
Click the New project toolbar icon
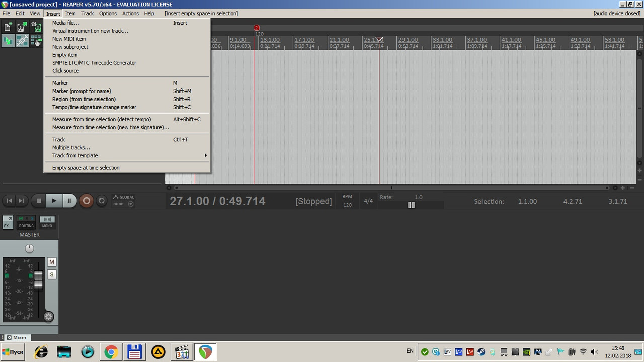[8, 27]
